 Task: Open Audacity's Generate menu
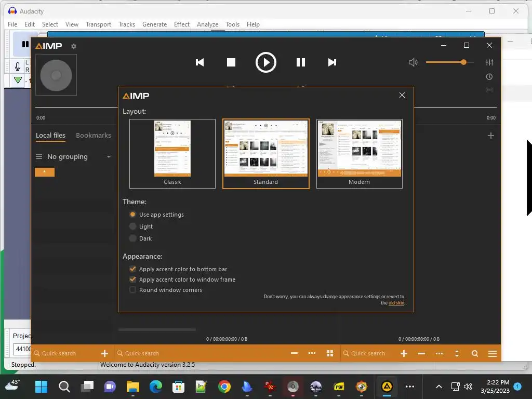(x=154, y=24)
